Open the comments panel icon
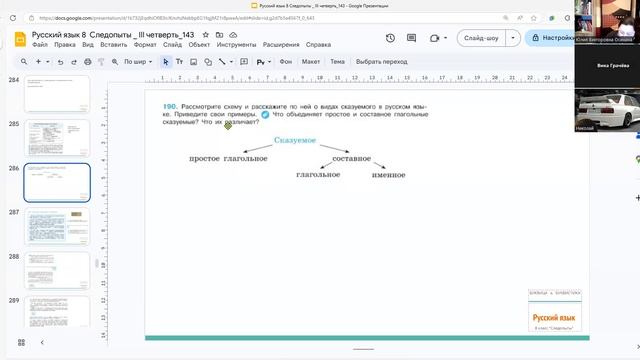Screen dimensions: 640x360 click(x=411, y=38)
